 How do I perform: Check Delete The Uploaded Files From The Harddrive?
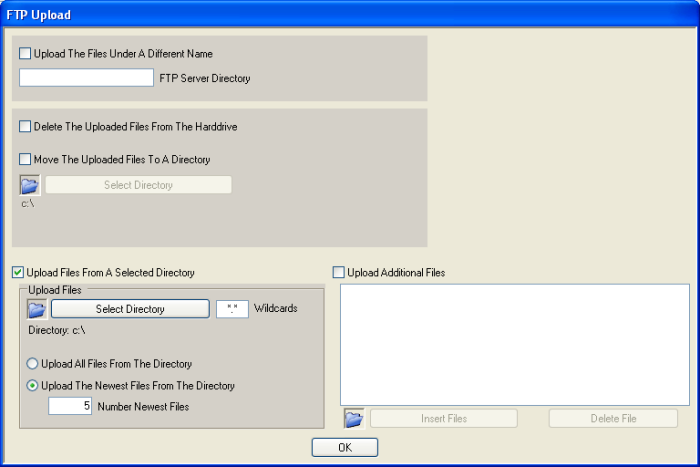pos(26,127)
